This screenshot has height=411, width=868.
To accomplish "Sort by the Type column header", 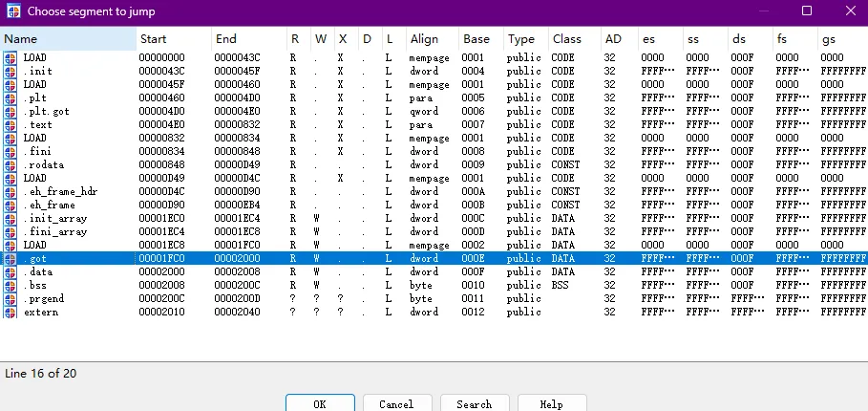I will (526, 39).
